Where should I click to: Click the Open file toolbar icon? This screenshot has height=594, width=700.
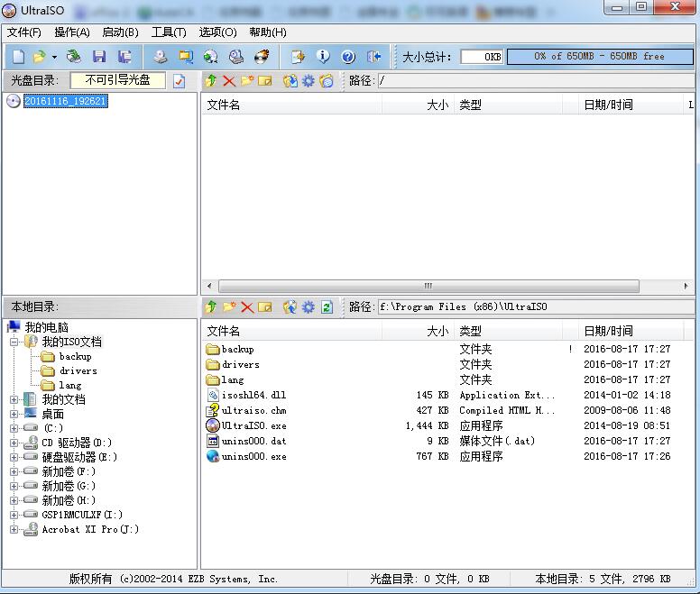[40, 57]
